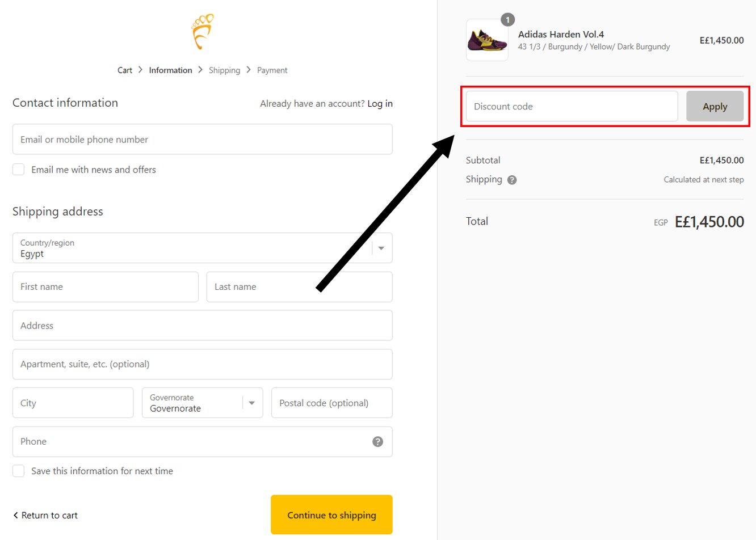Select the Information breadcrumb step
The width and height of the screenshot is (756, 540).
pos(170,70)
